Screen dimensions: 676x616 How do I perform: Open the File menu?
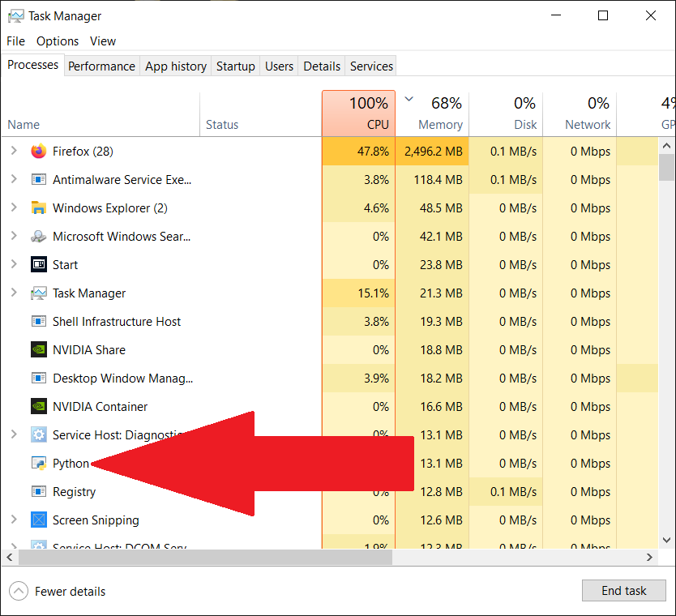click(x=16, y=41)
